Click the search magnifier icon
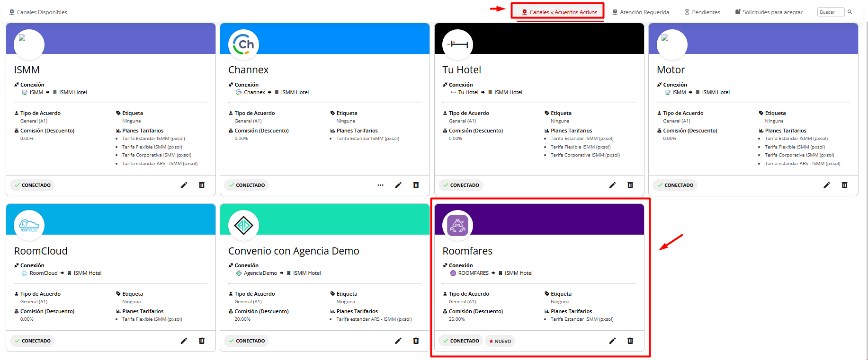 point(850,12)
